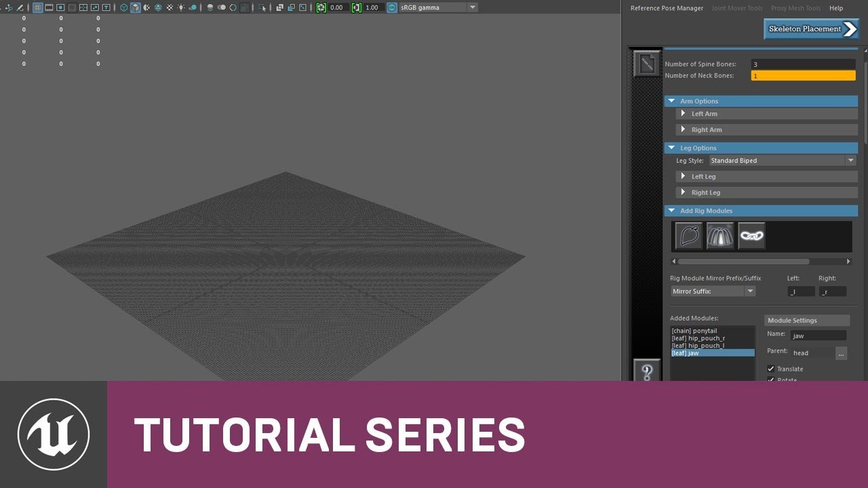
Task: Toggle the color management ON button
Action: tap(392, 7)
